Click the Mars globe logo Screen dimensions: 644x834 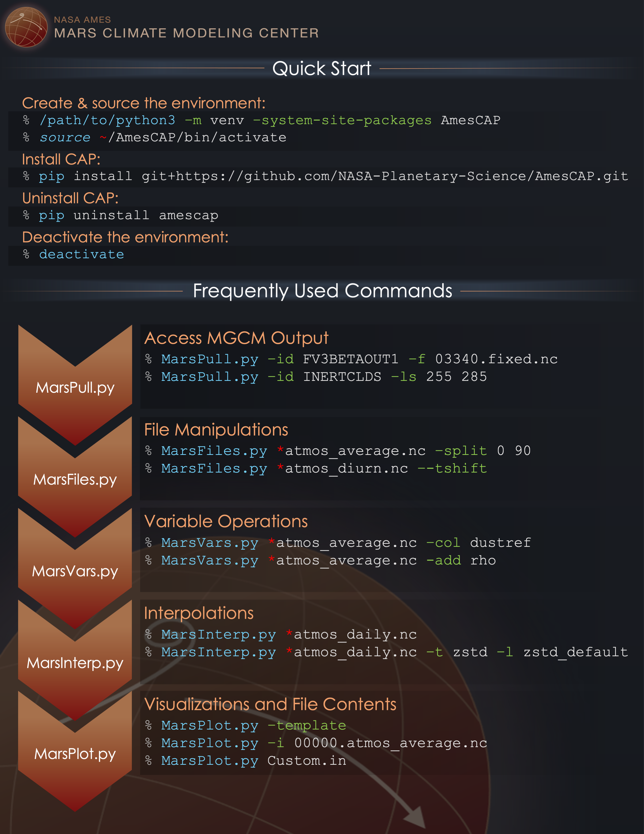point(26,27)
